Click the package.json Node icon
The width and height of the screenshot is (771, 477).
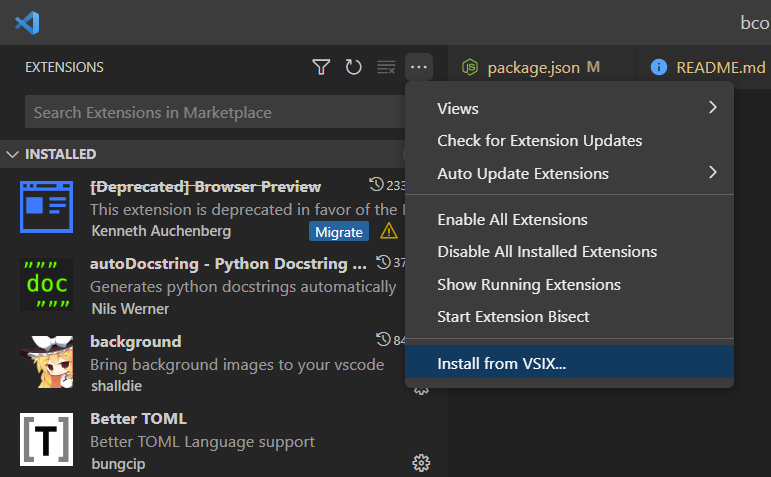pos(470,67)
